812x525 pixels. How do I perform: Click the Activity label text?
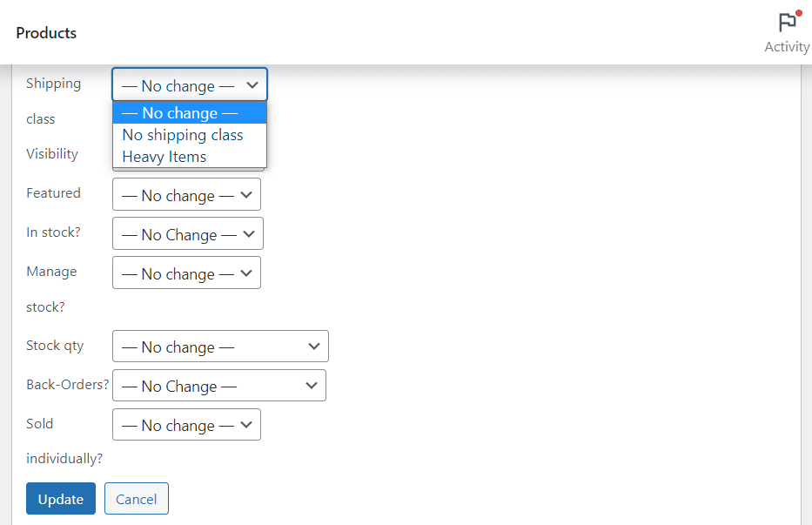click(786, 46)
